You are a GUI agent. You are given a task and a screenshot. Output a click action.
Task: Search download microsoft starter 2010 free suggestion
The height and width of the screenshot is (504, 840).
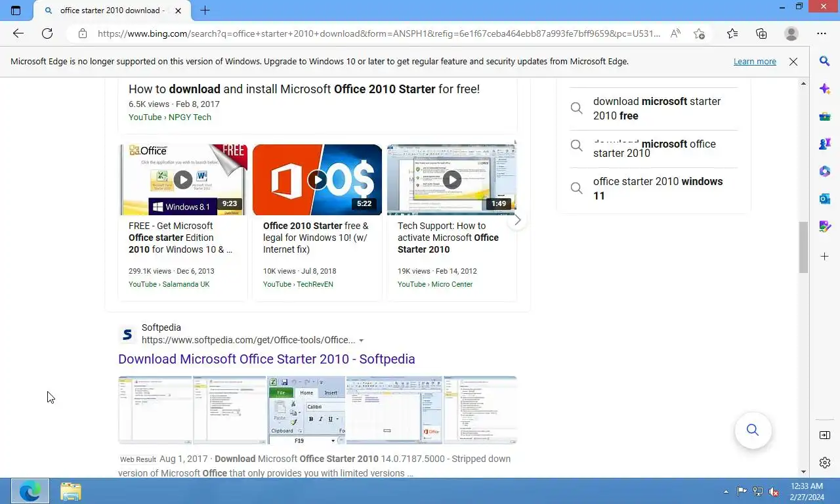pos(657,108)
